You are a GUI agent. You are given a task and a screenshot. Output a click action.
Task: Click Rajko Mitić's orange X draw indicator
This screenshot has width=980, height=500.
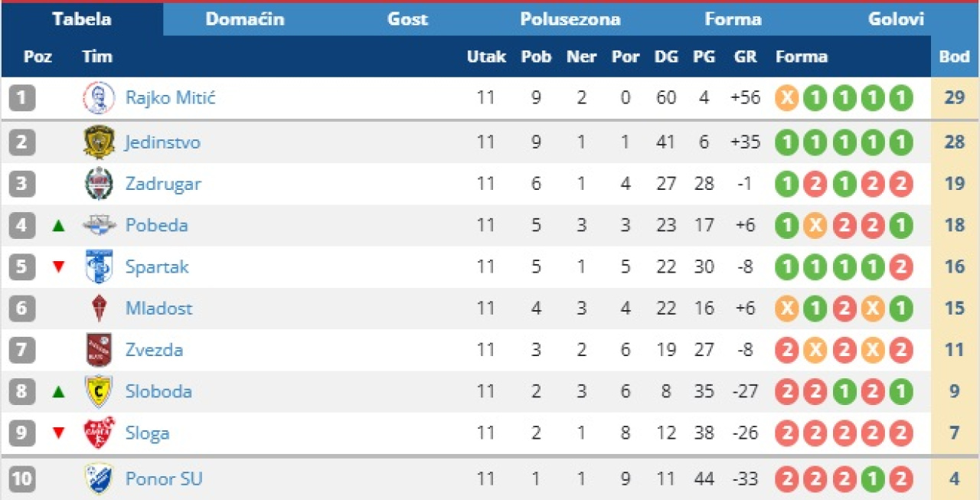(x=787, y=98)
